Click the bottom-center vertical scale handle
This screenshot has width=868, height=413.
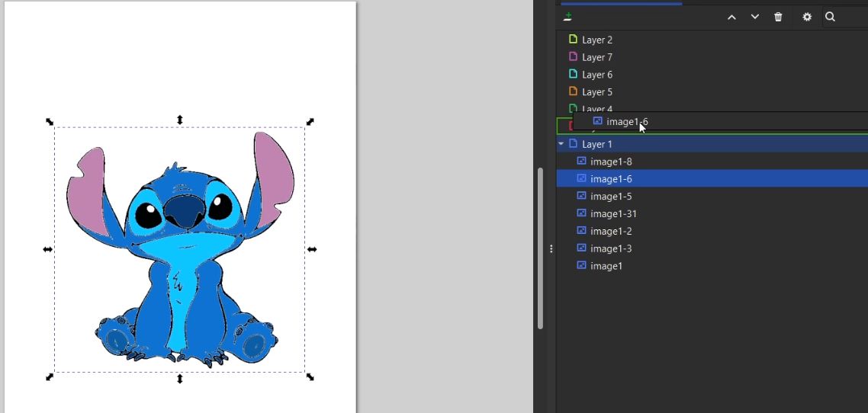click(179, 379)
